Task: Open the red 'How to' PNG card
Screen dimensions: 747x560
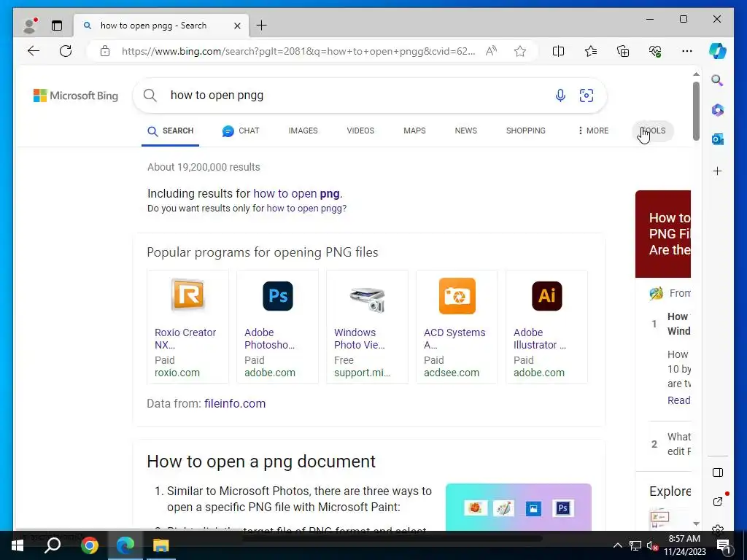Action: coord(662,234)
